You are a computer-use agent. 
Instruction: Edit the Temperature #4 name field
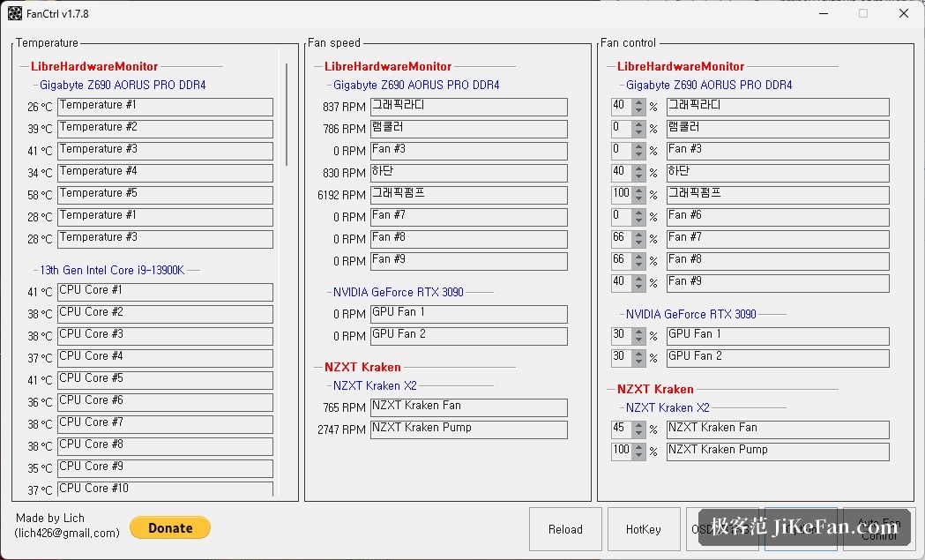[x=165, y=173]
